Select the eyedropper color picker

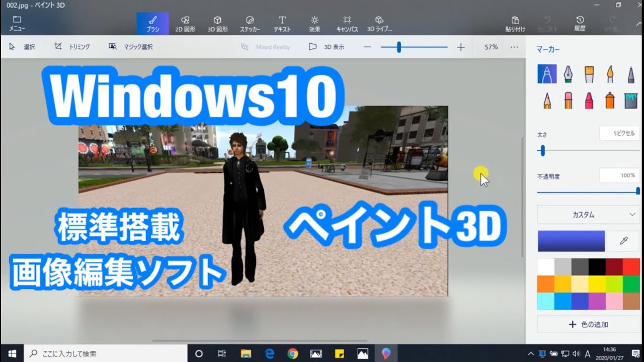click(623, 241)
